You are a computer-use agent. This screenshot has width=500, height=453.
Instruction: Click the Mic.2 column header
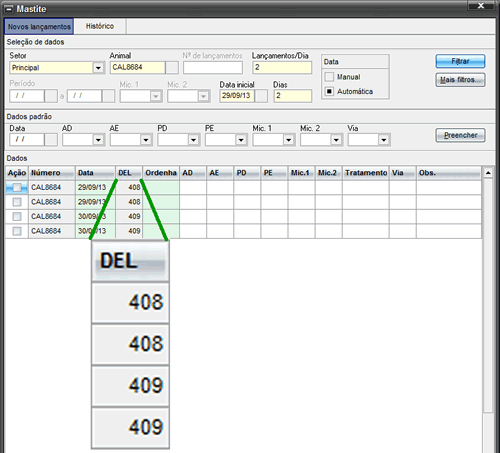tap(329, 173)
